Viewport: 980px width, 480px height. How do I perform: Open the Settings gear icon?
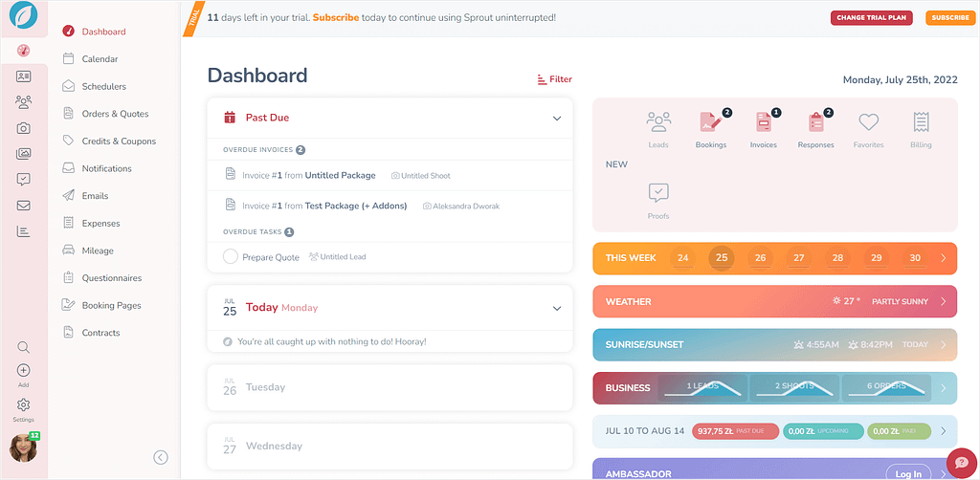pyautogui.click(x=23, y=404)
